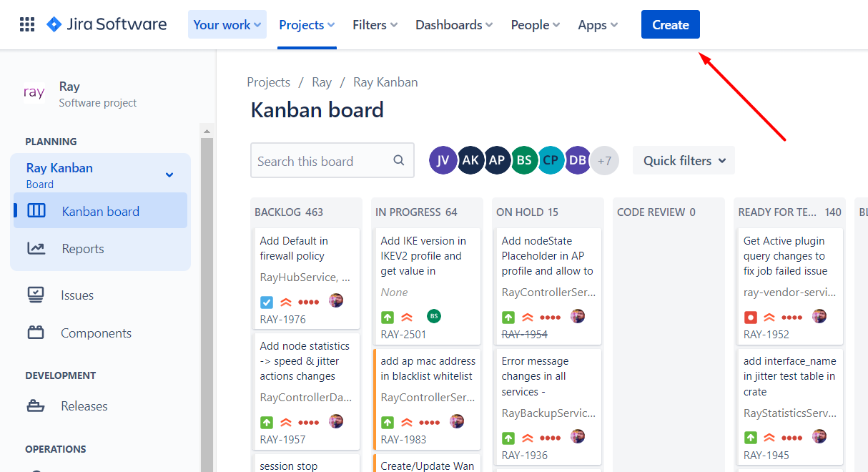This screenshot has width=868, height=472.
Task: Focus the Search this board field
Action: point(322,161)
